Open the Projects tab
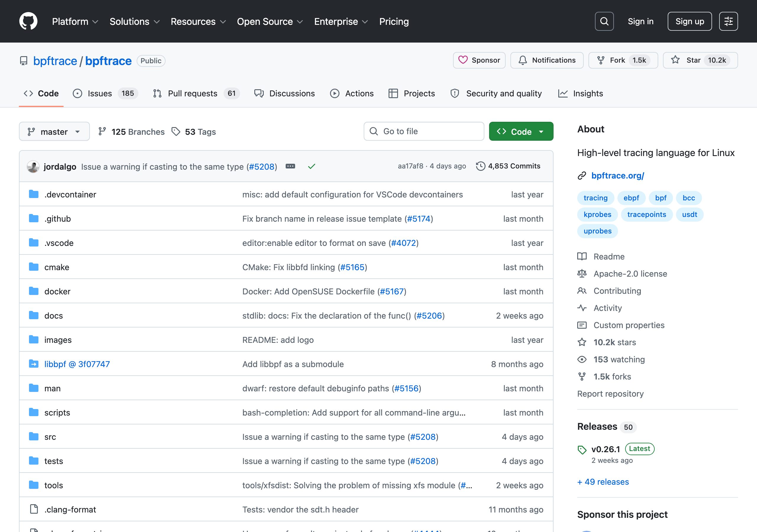The image size is (757, 532). click(411, 94)
